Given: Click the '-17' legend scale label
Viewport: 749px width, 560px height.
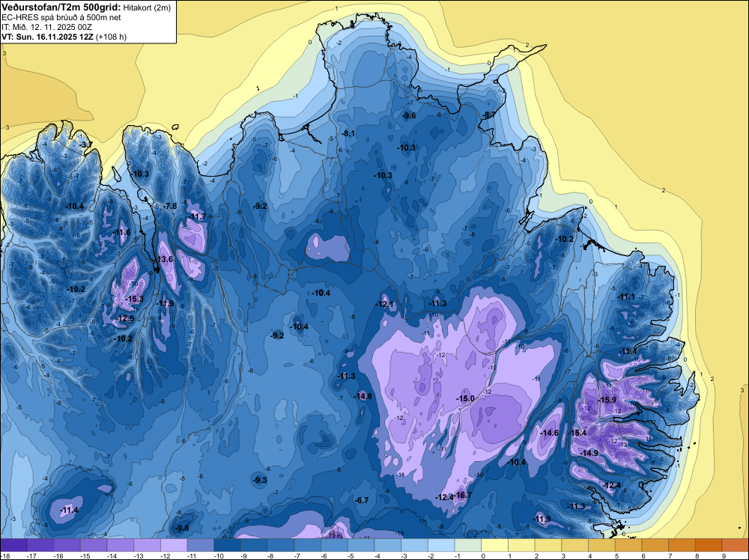Looking at the screenshot, I should tap(31, 556).
